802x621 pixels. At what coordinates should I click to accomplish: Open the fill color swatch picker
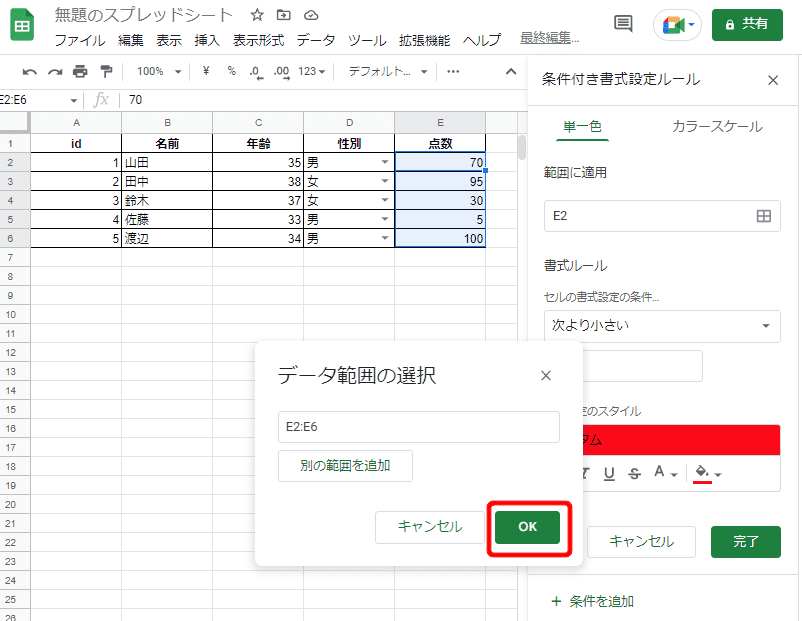coord(700,472)
